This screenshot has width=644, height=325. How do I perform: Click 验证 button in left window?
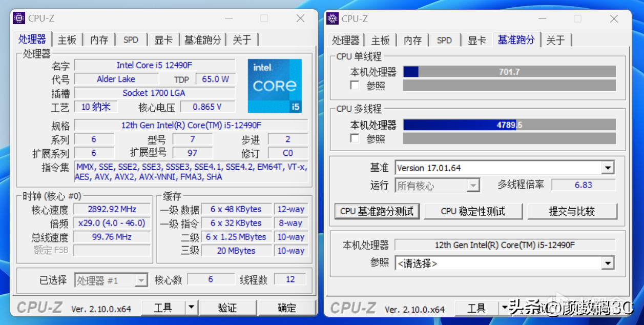pyautogui.click(x=227, y=308)
